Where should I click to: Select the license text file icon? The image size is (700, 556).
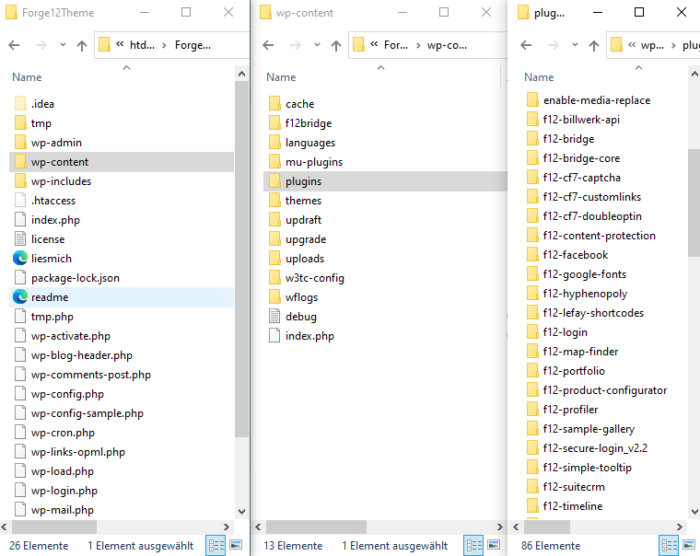click(x=20, y=239)
